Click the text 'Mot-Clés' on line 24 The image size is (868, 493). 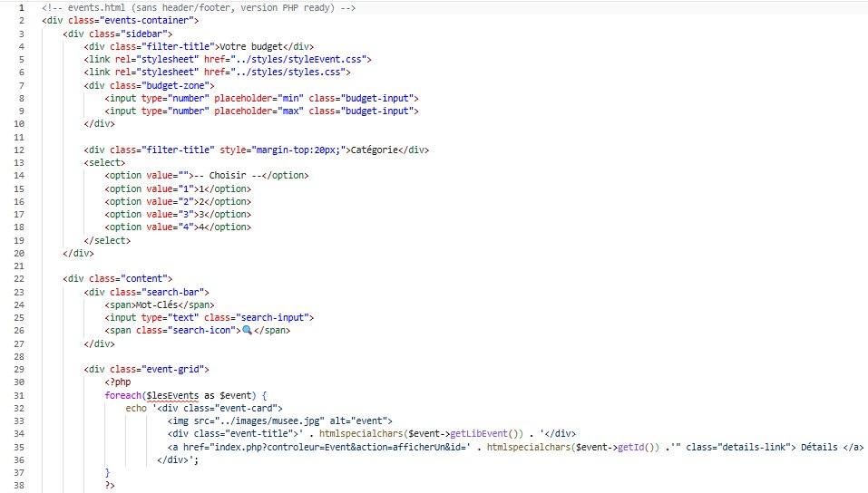[157, 304]
